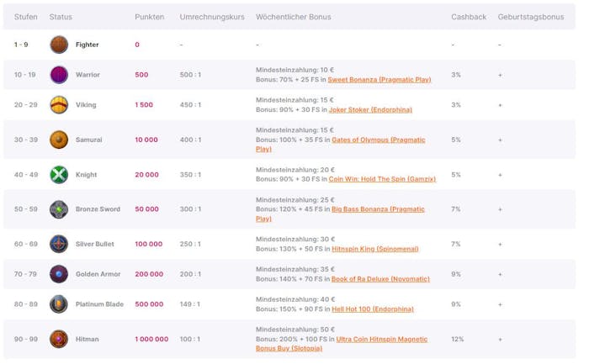The image size is (589, 364).
Task: Select the Platinum Blade badge icon
Action: coord(59,304)
